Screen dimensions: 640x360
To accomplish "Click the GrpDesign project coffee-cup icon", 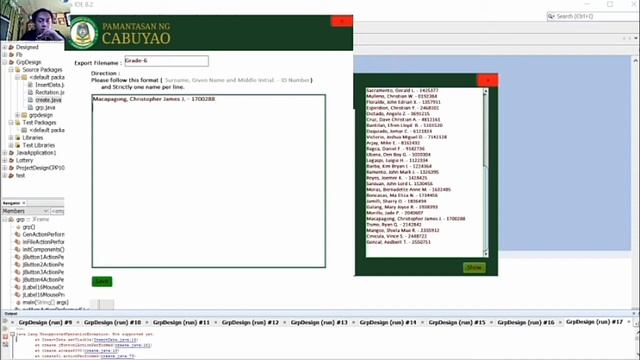I will (x=11, y=62).
